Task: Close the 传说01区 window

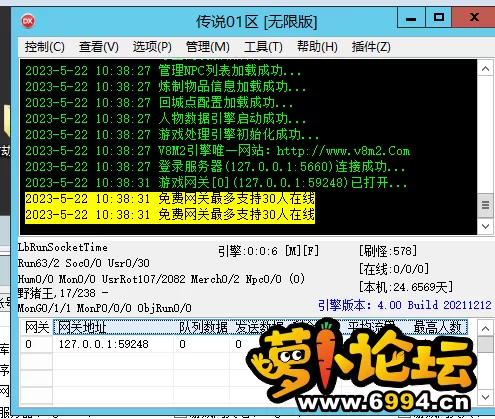Action: pos(474,18)
